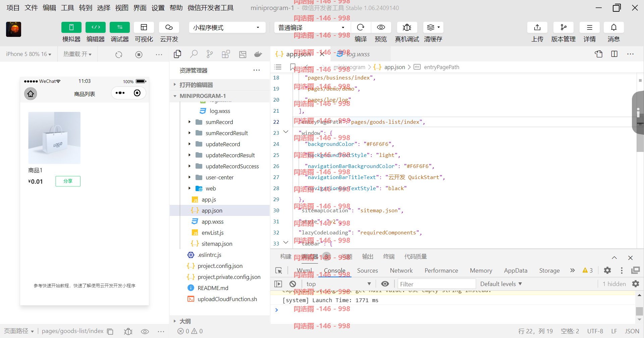The image size is (644, 338).
Task: Switch to the AppData devtools tab
Action: [516, 271]
